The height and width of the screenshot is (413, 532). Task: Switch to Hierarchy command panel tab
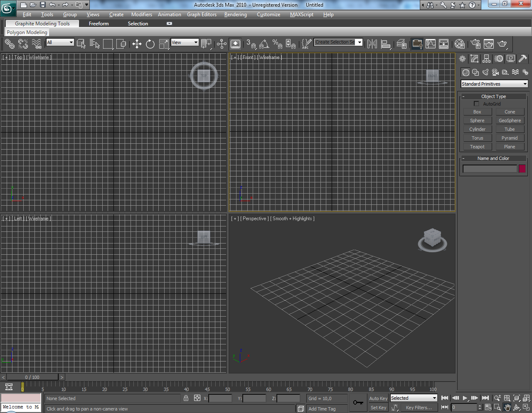(487, 59)
